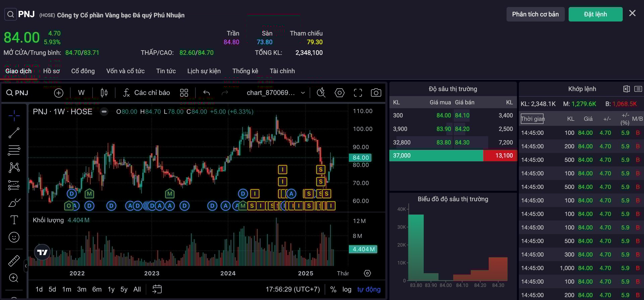The height and width of the screenshot is (300, 644).
Task: Choose candlestick chart style icon
Action: (104, 93)
